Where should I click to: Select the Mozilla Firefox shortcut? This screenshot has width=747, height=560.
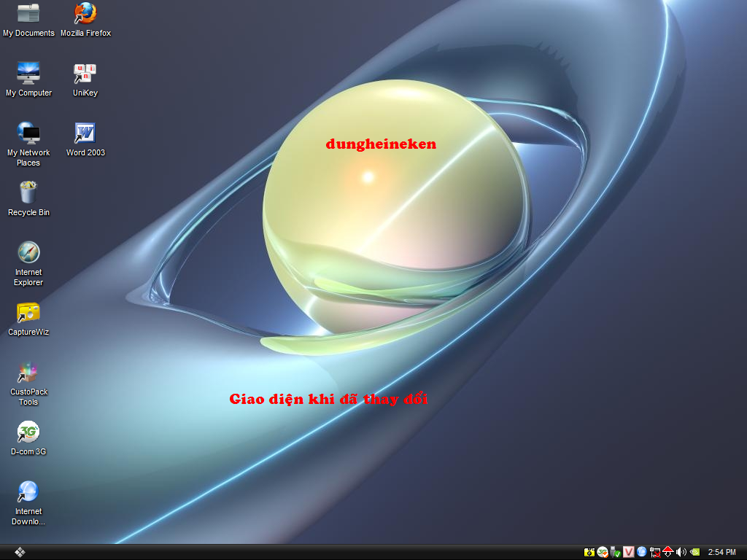(86, 20)
